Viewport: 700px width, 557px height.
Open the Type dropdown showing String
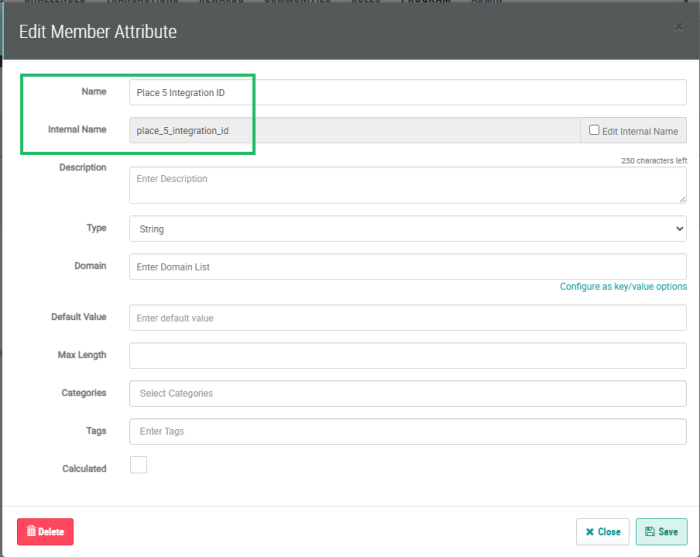point(407,229)
